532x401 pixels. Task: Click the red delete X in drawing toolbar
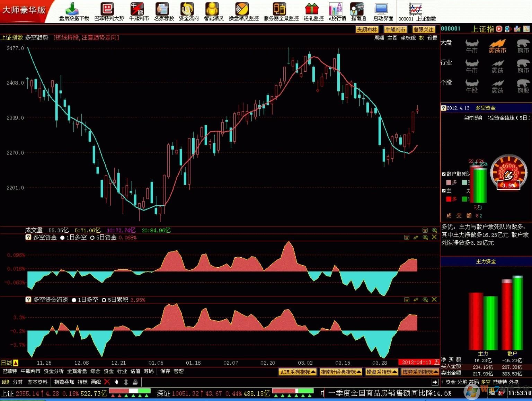(107, 382)
